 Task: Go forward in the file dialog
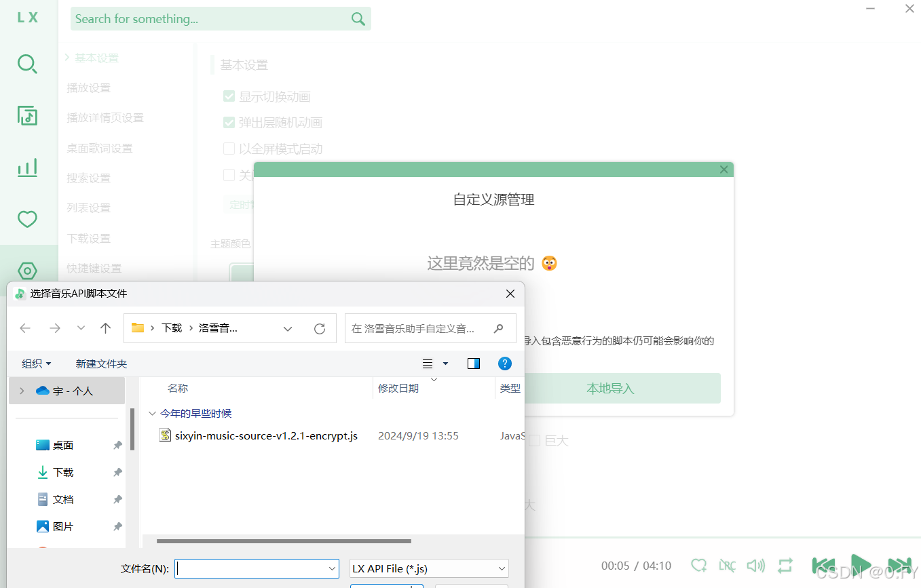(x=55, y=328)
